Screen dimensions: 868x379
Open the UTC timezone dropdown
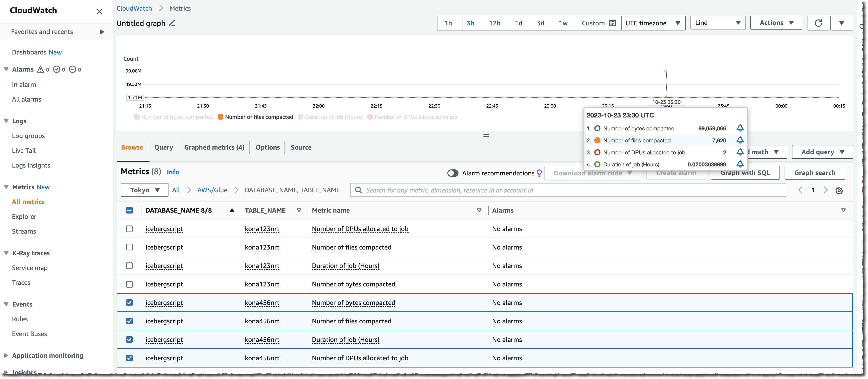[653, 23]
